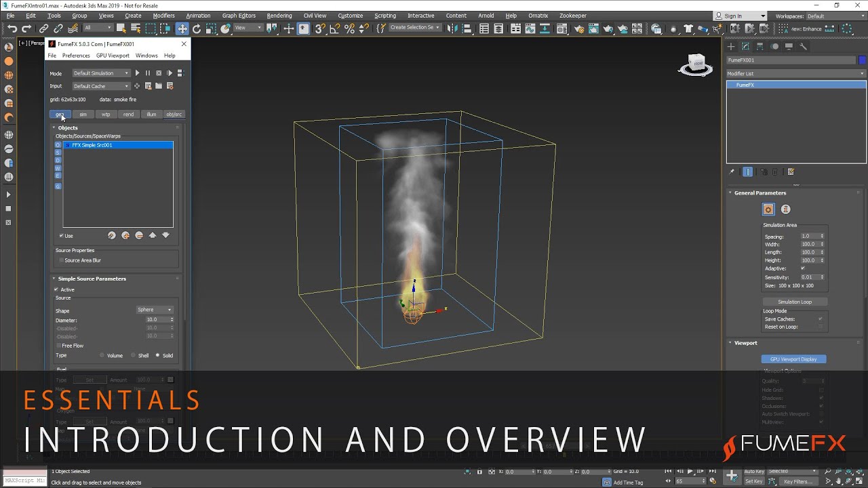
Task: Click the FumeFX info icon in General Parameters
Action: pos(785,209)
